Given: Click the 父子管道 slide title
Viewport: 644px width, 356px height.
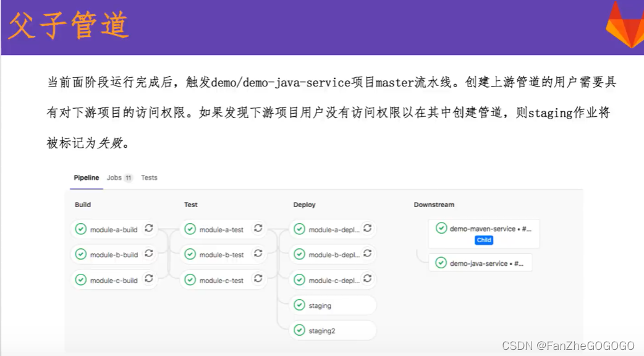Looking at the screenshot, I should pos(69,25).
